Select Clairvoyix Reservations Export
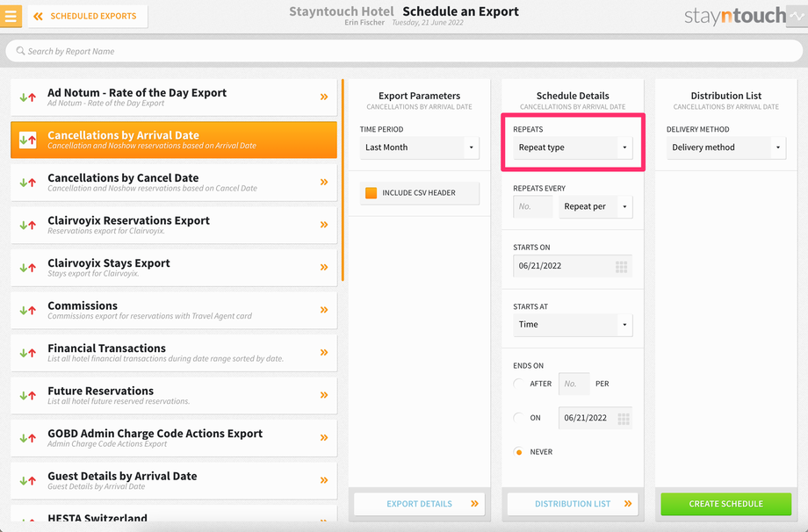The height and width of the screenshot is (532, 808). 174,225
